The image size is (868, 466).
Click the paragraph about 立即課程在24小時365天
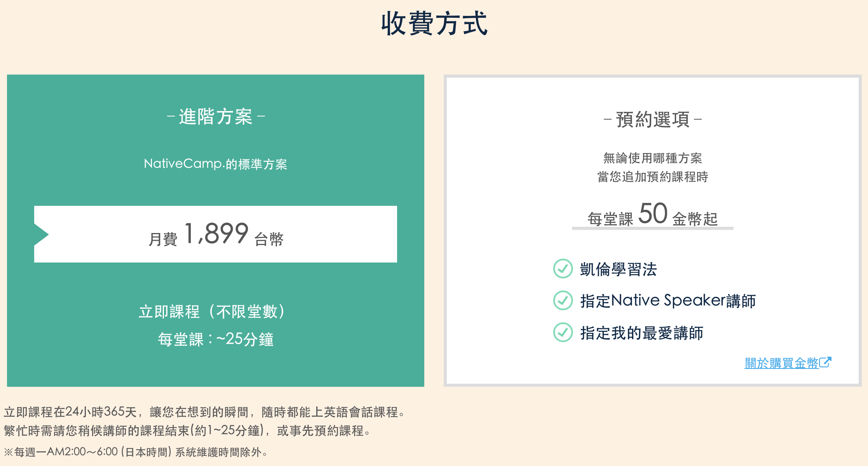[204, 421]
